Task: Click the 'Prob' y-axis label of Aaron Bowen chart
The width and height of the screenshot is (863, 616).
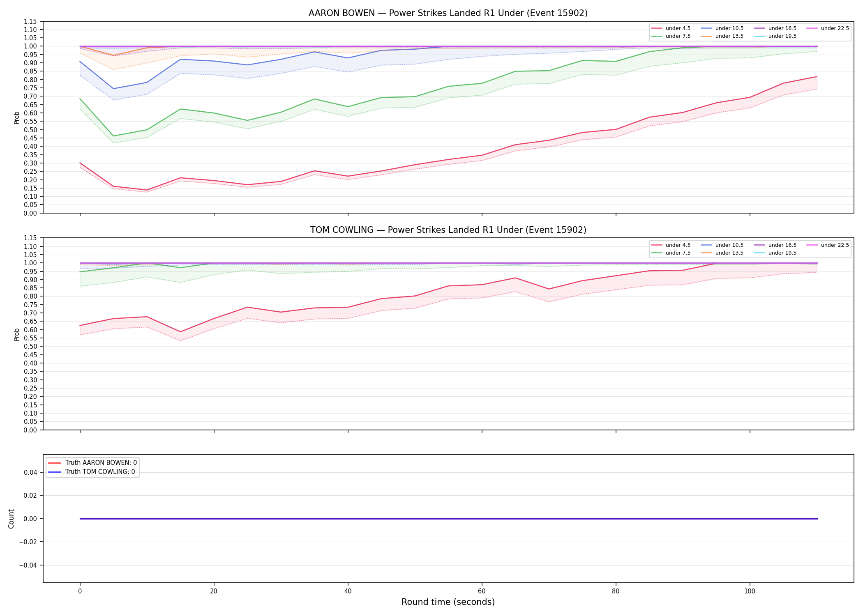Action: pos(16,117)
